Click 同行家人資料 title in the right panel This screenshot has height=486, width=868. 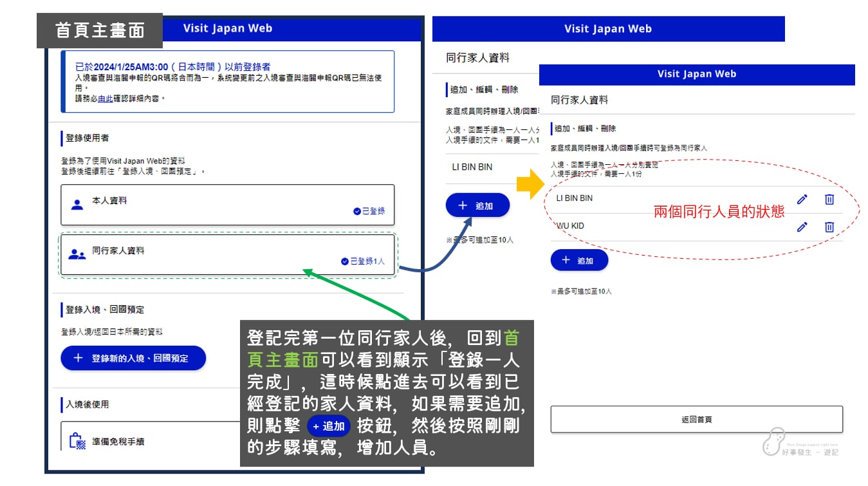click(579, 100)
